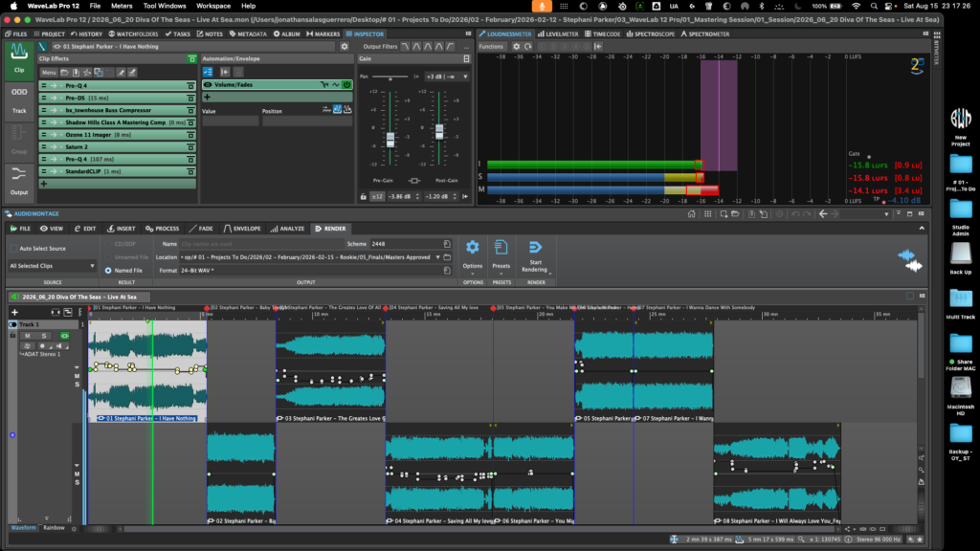Select the 2026_06_20 Diva Of The Seas montage tab
The height and width of the screenshot is (551, 980).
coord(78,297)
